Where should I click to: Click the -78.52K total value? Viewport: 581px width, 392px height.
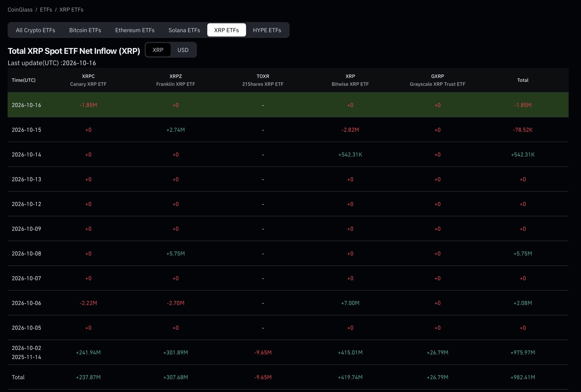[x=523, y=130]
